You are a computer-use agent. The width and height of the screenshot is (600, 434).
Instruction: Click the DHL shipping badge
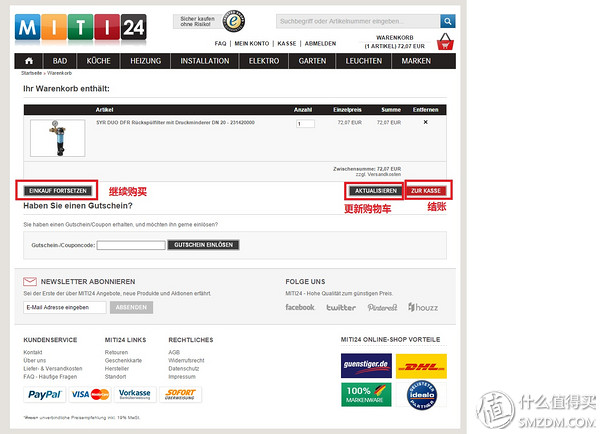[421, 366]
